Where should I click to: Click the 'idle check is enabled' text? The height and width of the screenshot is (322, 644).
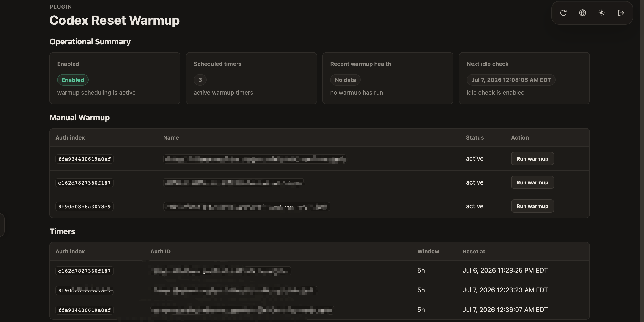coord(496,93)
